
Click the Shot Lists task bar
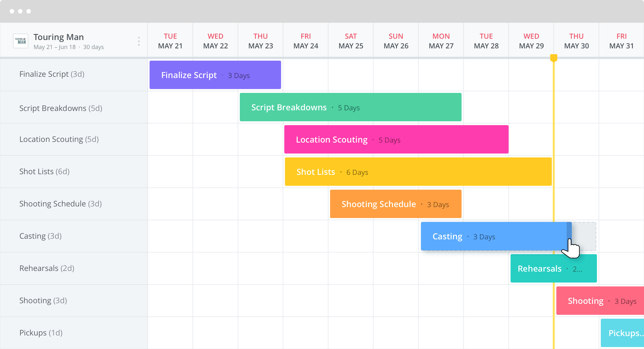click(418, 172)
